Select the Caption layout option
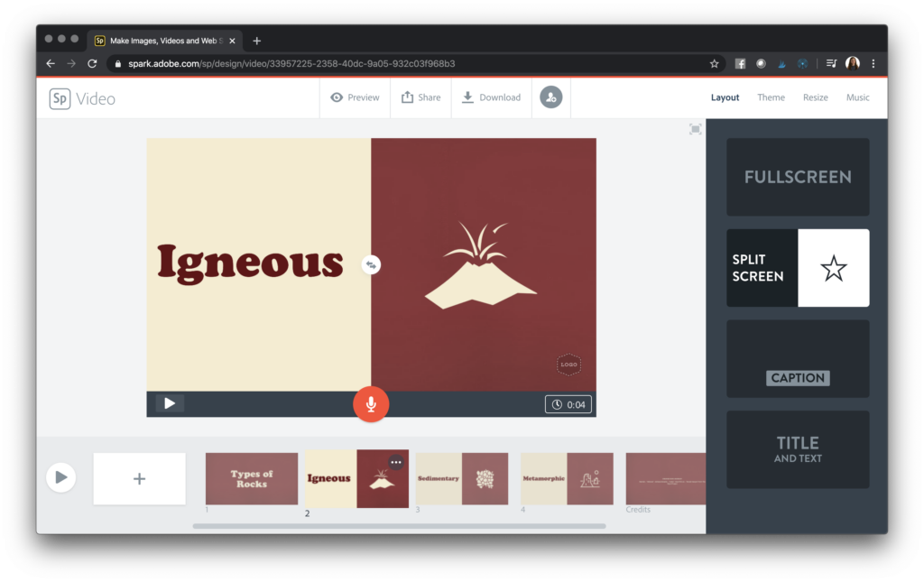The image size is (924, 582). (798, 358)
